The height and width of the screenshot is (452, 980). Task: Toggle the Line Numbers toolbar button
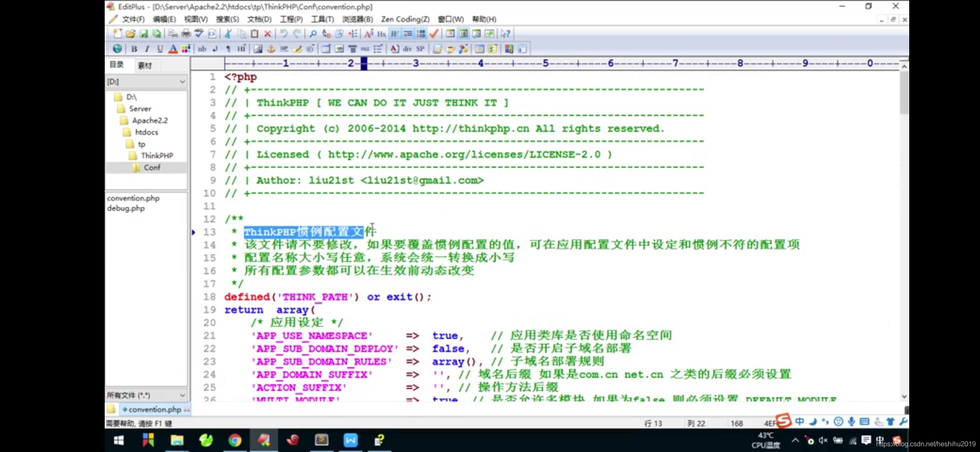[x=421, y=33]
